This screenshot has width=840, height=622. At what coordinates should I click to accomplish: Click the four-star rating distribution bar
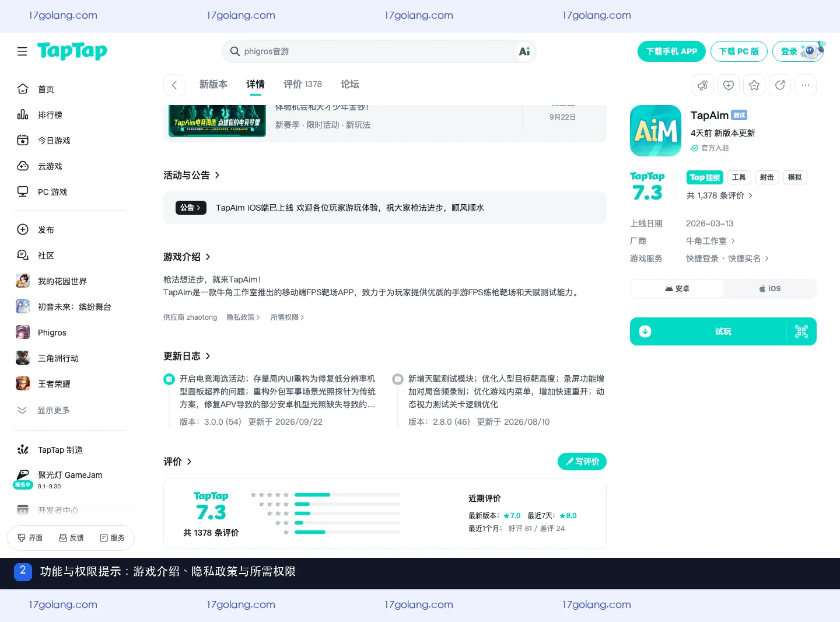(x=348, y=504)
